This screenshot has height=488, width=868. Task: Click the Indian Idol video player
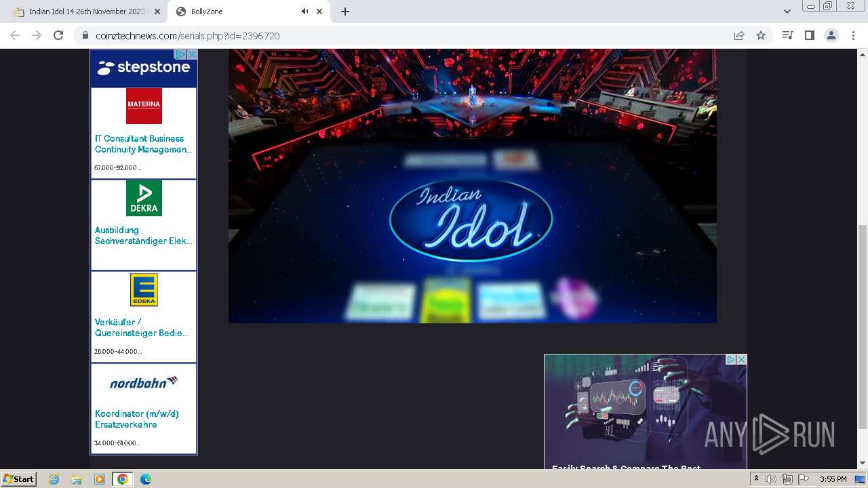tap(473, 186)
